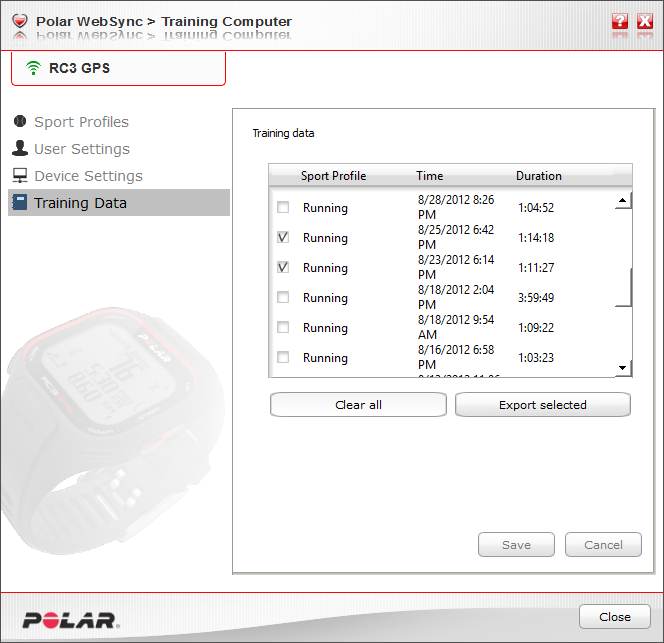Check the 8/18/2012 9:54 AM running session

pos(283,327)
